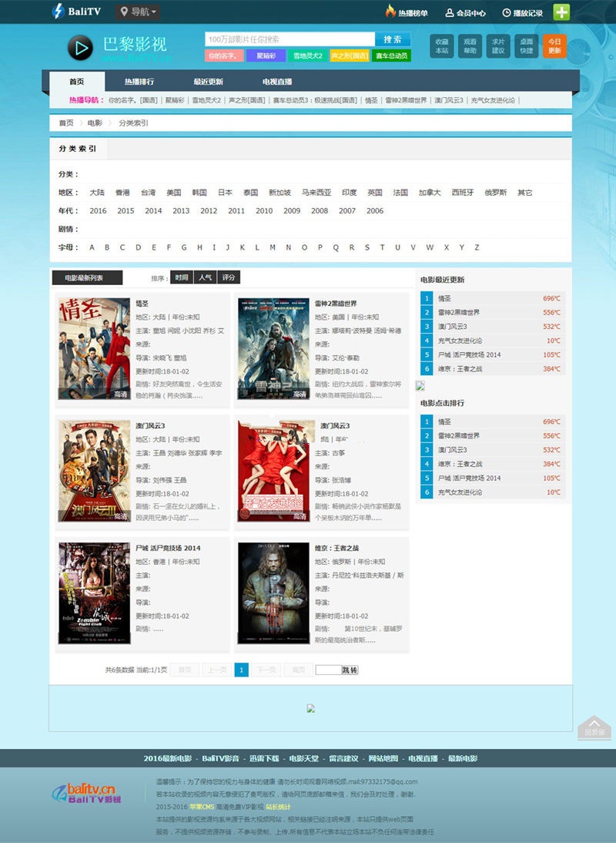This screenshot has width=616, height=843.
Task: Sort the list by 时间
Action: coord(181,277)
